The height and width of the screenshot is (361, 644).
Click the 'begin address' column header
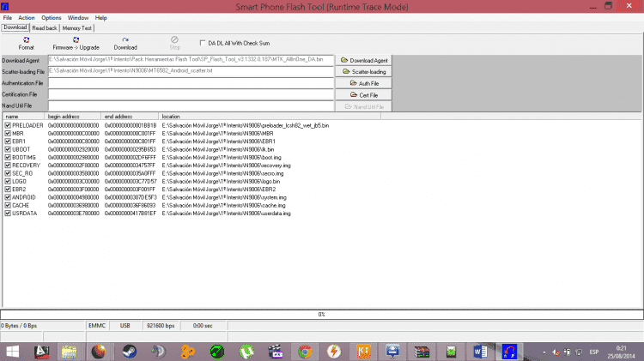73,117
